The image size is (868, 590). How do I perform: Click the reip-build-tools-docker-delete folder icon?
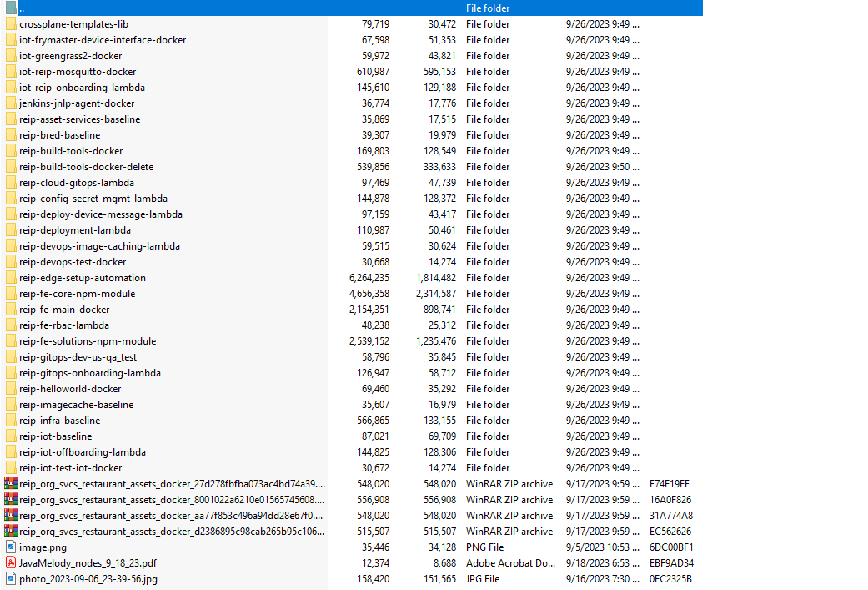(11, 167)
